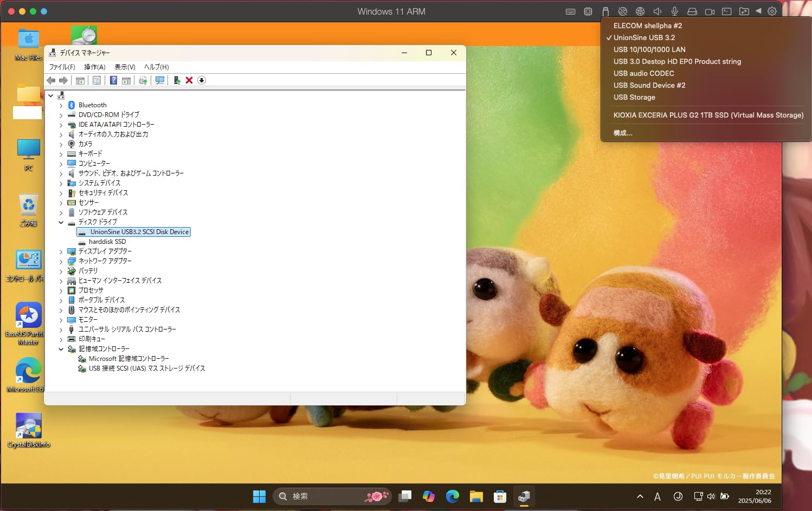This screenshot has height=511, width=812.
Task: Click the back arrow in Device Manager toolbar
Action: (x=51, y=80)
